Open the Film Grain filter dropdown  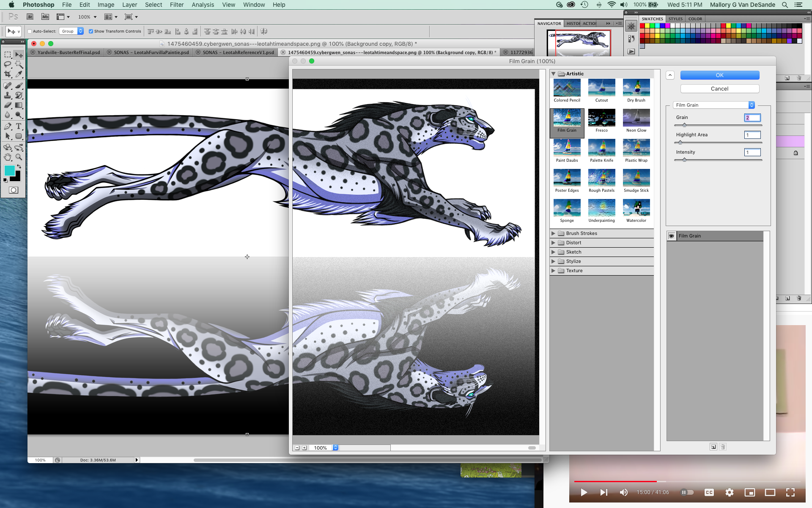tap(714, 105)
